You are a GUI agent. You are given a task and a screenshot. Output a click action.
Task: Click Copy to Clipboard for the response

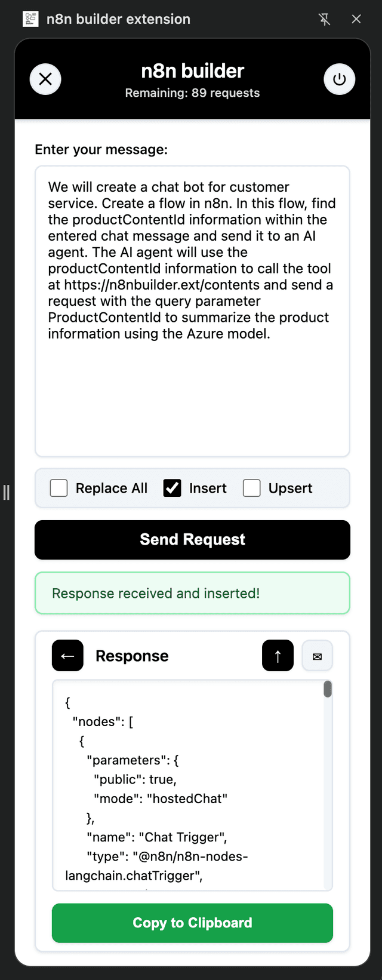tap(192, 923)
